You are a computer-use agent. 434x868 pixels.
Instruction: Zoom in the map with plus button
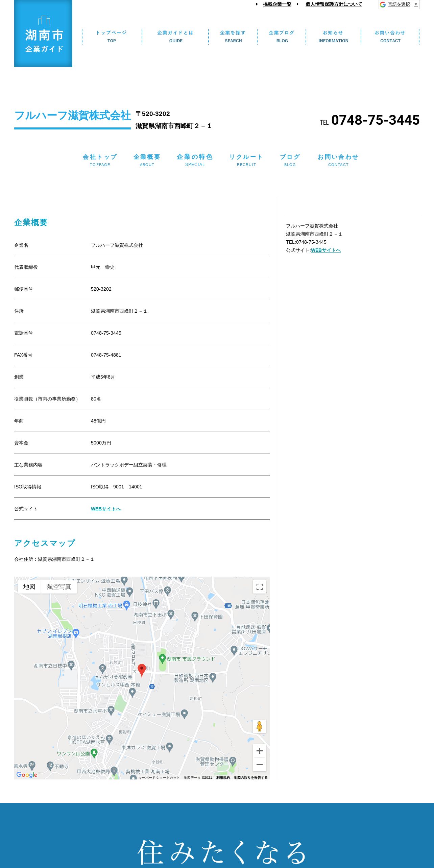pos(260,751)
